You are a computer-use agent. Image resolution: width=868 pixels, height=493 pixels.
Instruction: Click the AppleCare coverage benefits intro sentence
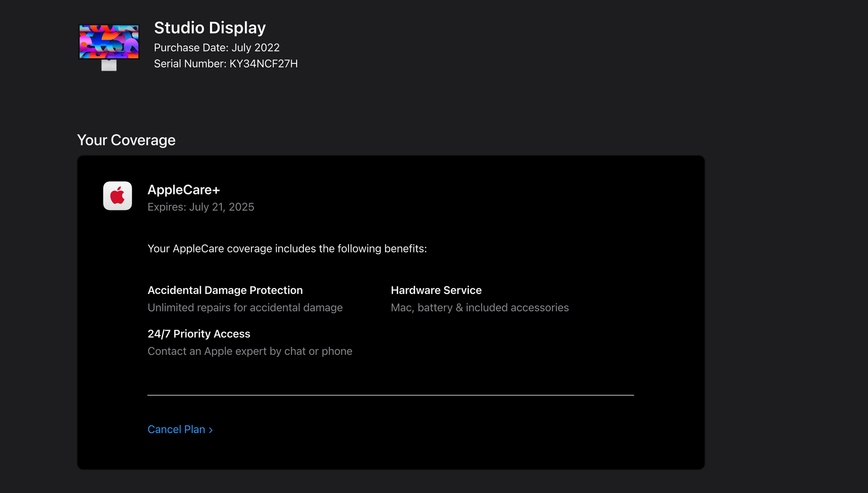(x=287, y=249)
